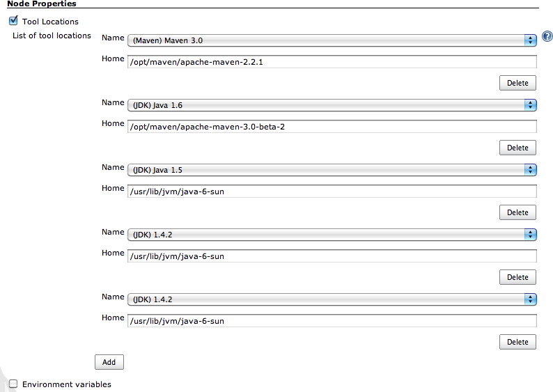This screenshot has width=553, height=392.
Task: Uncheck the Tool Locations checkbox
Action: 13,21
